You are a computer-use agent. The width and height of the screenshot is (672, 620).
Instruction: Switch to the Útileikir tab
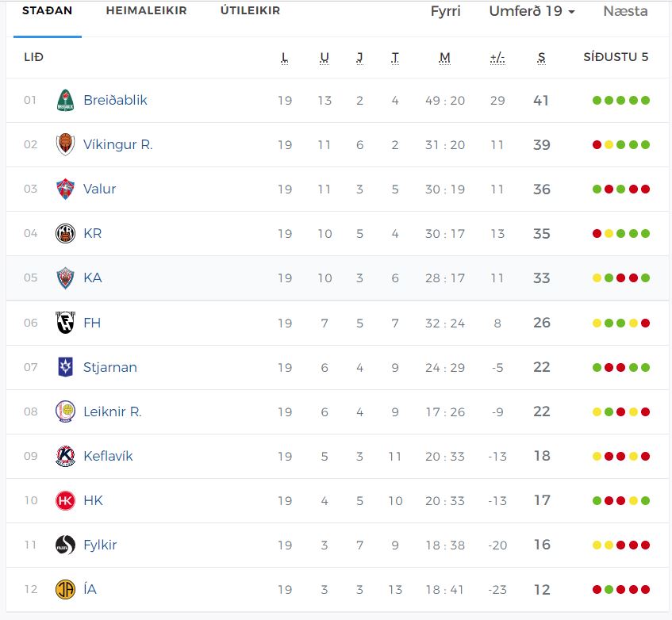(250, 11)
